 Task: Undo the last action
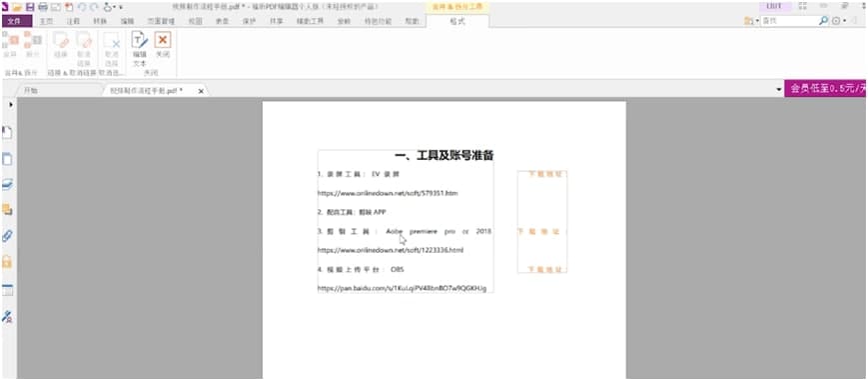82,7
